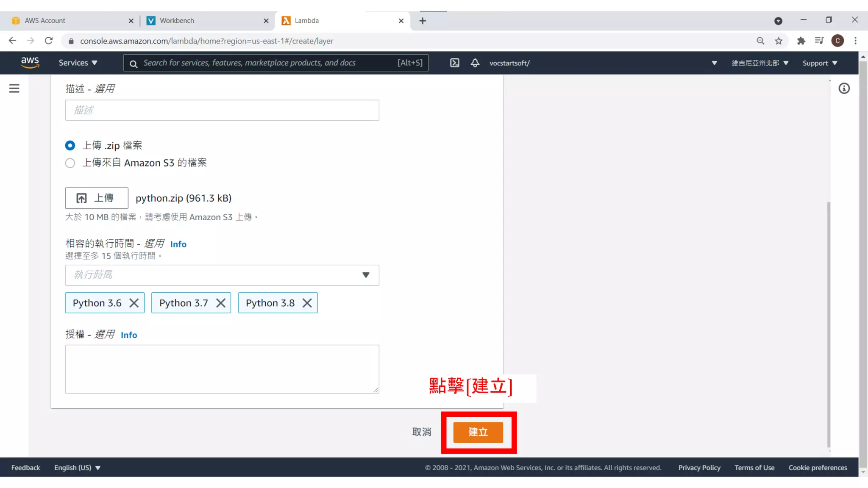Remove Python 3.6 runtime tag
Viewport: 868px width, 488px height.
pyautogui.click(x=134, y=303)
